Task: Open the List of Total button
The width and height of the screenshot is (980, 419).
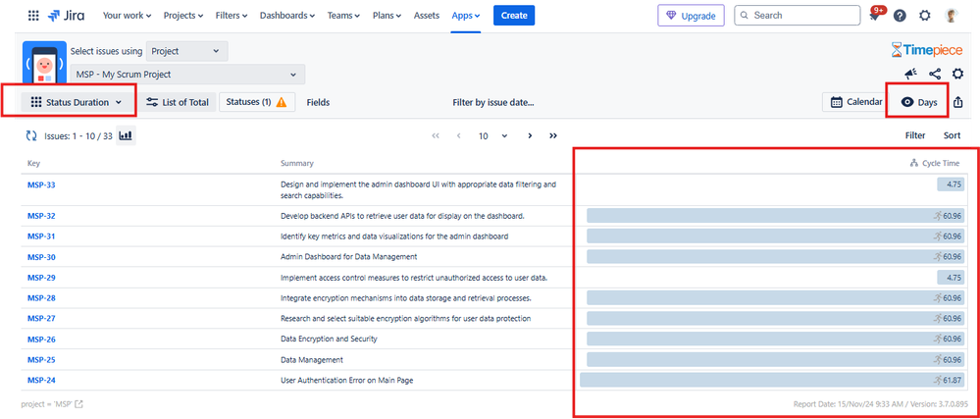Action: 178,103
